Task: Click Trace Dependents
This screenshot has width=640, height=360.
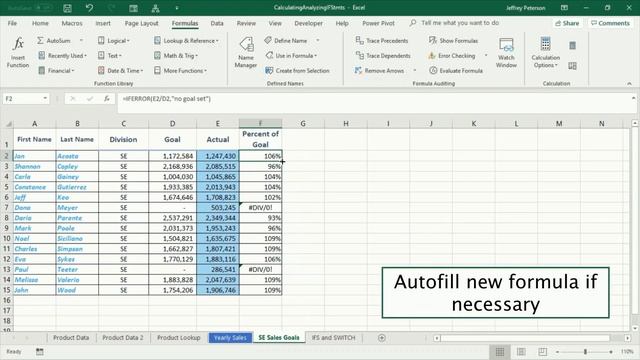Action: [383, 56]
